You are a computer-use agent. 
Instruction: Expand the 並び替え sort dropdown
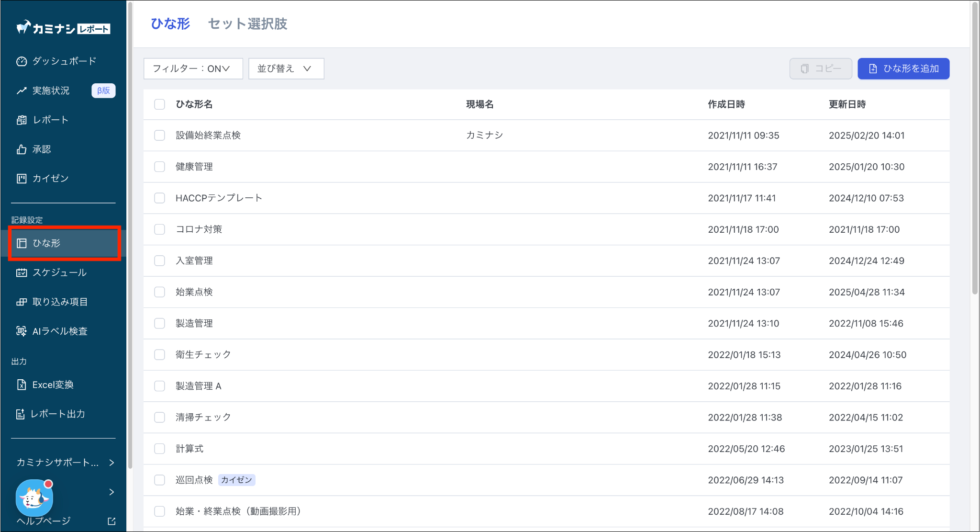click(x=286, y=68)
